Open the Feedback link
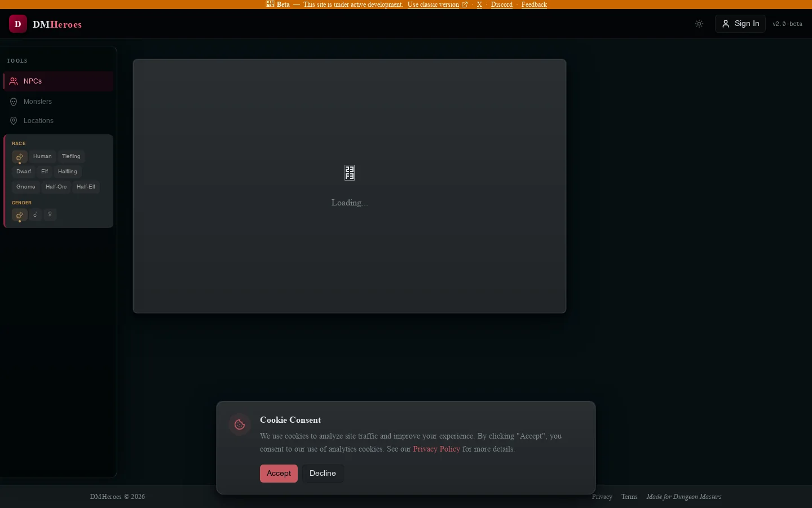 [x=534, y=5]
